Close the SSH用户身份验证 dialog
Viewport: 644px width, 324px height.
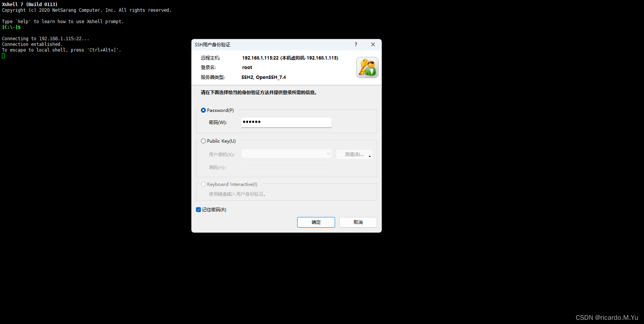[x=373, y=44]
